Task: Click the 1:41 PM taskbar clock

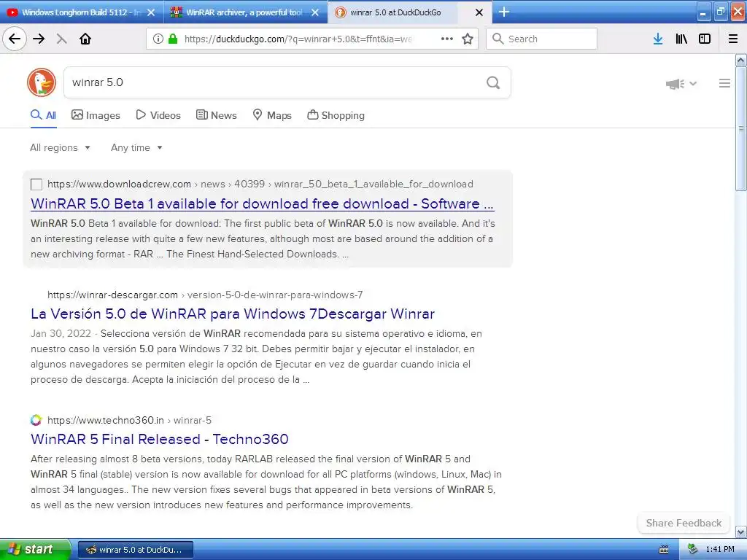Action: click(x=720, y=550)
